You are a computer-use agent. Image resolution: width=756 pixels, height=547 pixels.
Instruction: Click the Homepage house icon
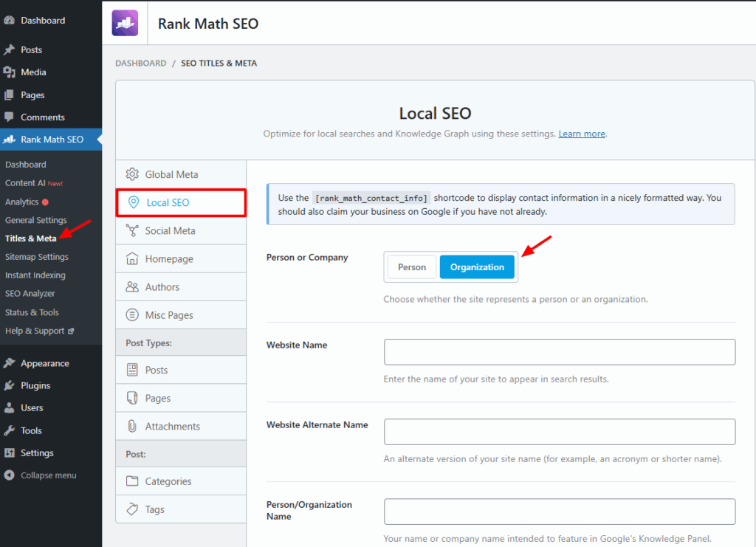pyautogui.click(x=132, y=259)
